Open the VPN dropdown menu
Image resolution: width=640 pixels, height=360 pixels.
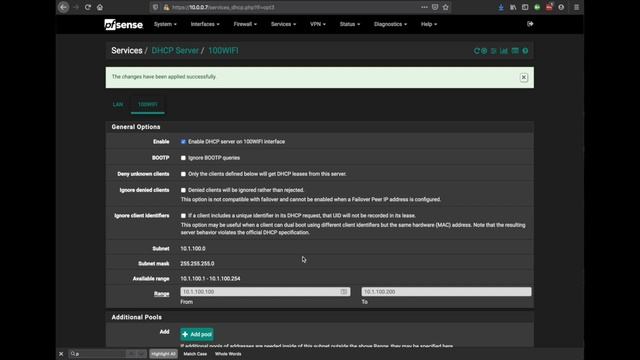click(x=318, y=24)
